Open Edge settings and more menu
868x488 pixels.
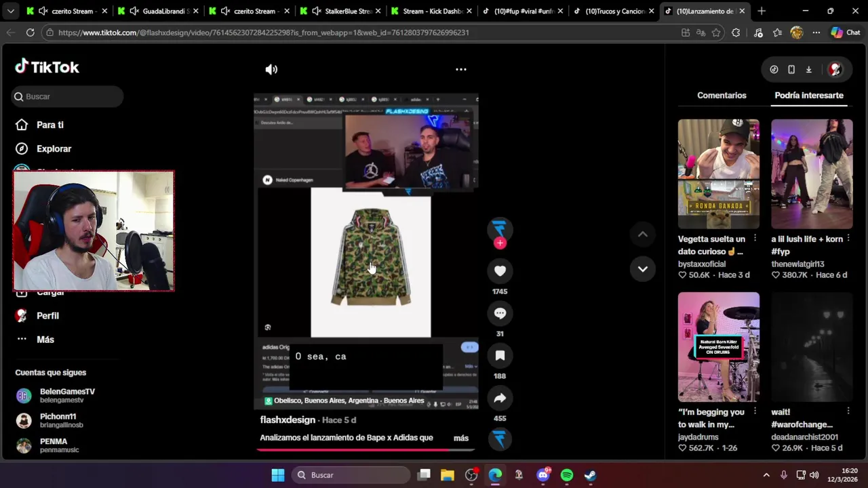[816, 33]
